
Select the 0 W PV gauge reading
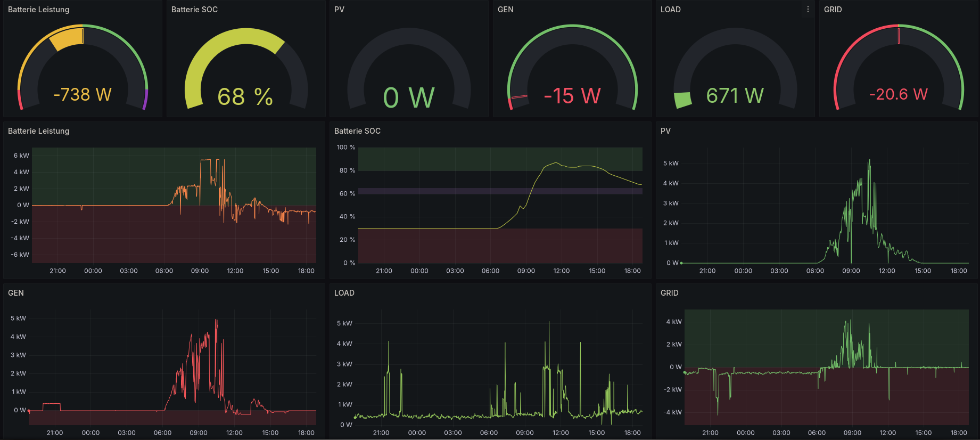pos(409,98)
